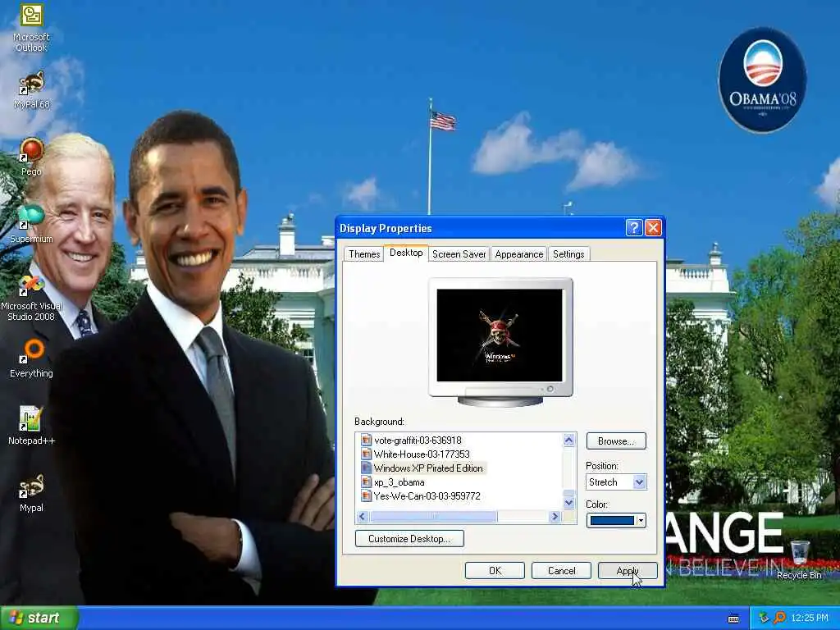
Task: Click the vote-graffiti file icon in list
Action: click(366, 441)
